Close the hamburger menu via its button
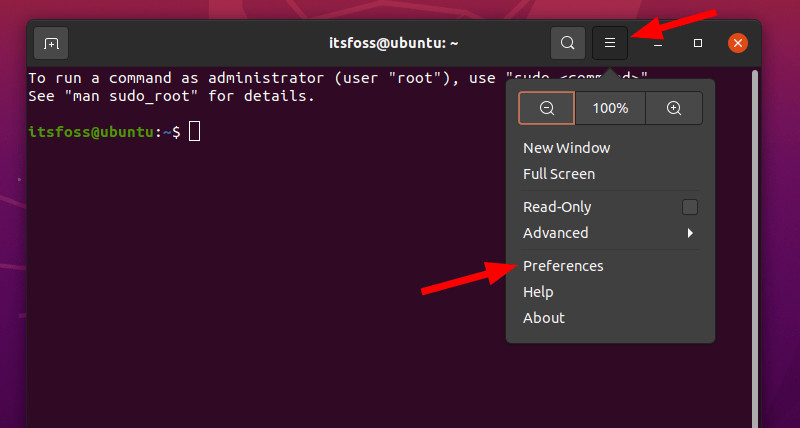800x428 pixels. pyautogui.click(x=609, y=43)
